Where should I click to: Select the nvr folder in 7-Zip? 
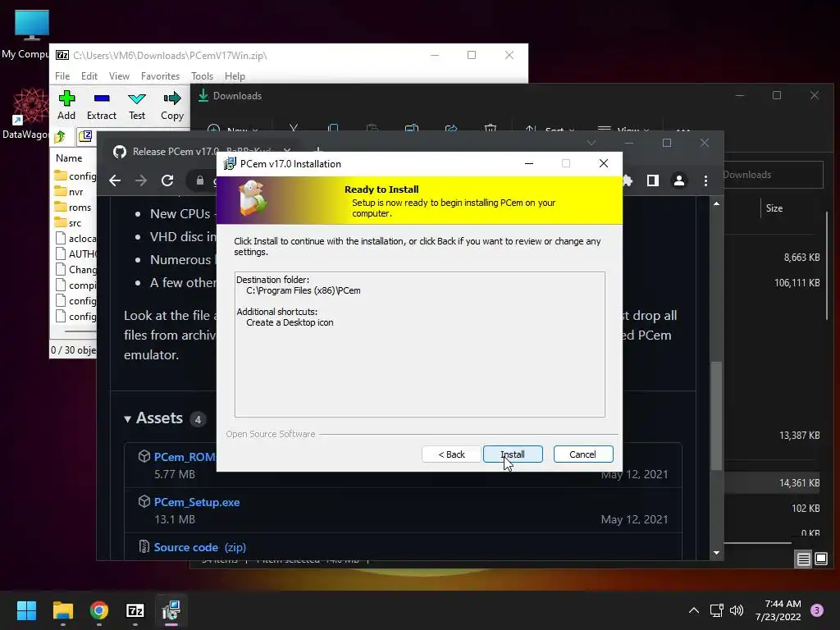point(69,192)
